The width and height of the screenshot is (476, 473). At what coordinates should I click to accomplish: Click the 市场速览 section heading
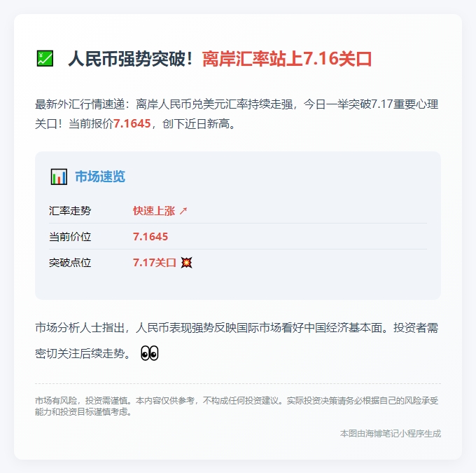pyautogui.click(x=100, y=177)
